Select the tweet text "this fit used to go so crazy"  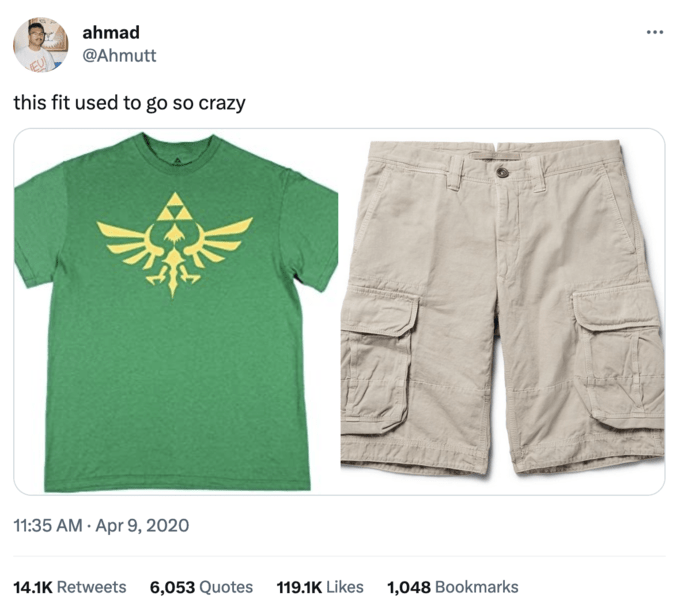129,102
